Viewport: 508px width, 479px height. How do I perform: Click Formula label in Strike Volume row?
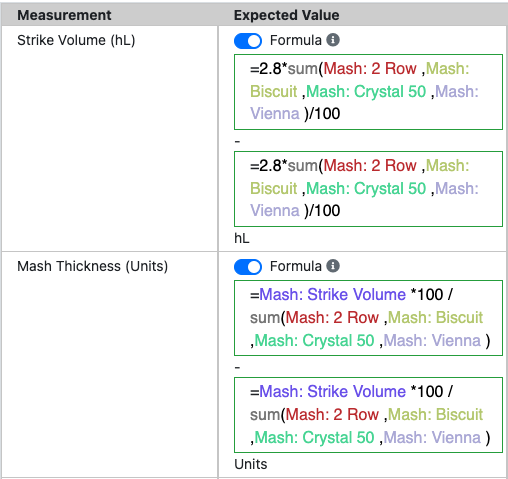coord(296,40)
